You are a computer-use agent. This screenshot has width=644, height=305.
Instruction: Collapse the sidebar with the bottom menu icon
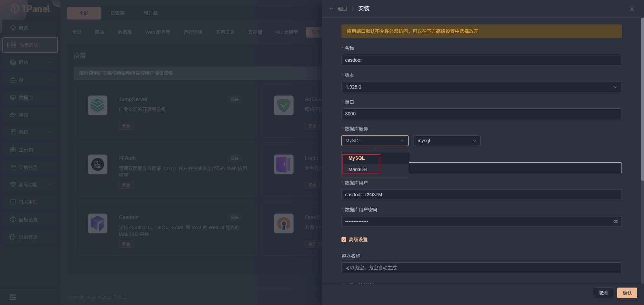coord(12,297)
